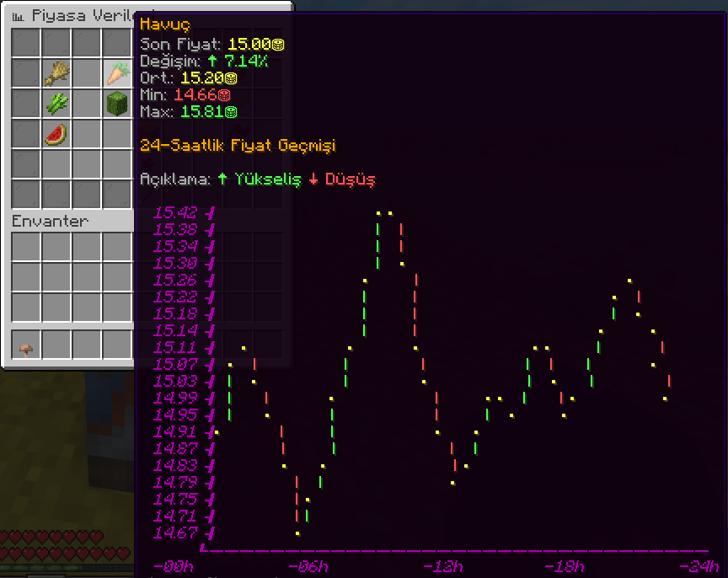Select the brown mushroom in the hotbar
This screenshot has height=578, width=728.
pyautogui.click(x=26, y=345)
